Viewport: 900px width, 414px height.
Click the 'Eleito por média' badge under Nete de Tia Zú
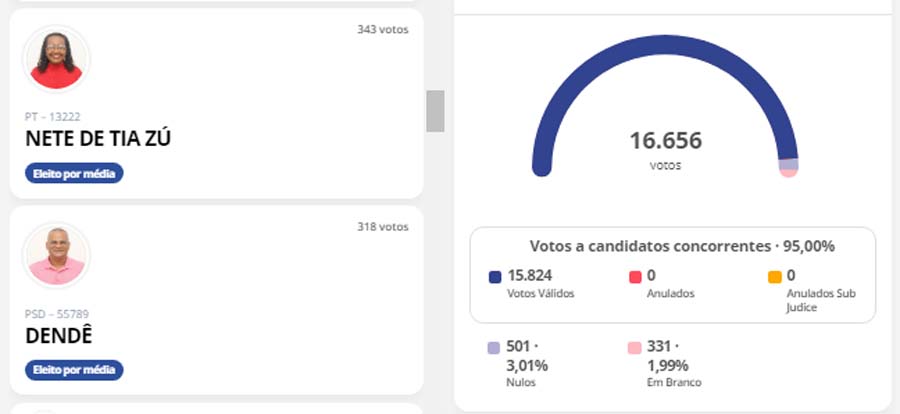click(74, 174)
